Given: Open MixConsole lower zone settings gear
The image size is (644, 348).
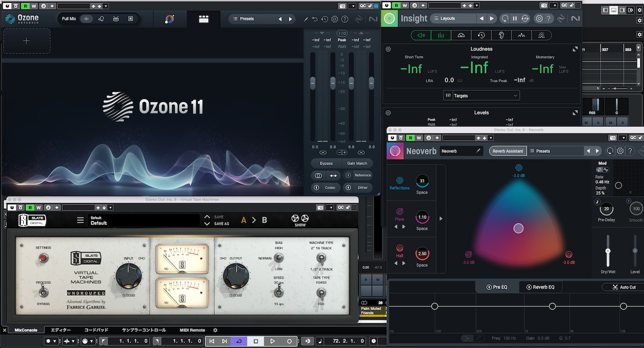Looking at the screenshot, I should pos(215,330).
